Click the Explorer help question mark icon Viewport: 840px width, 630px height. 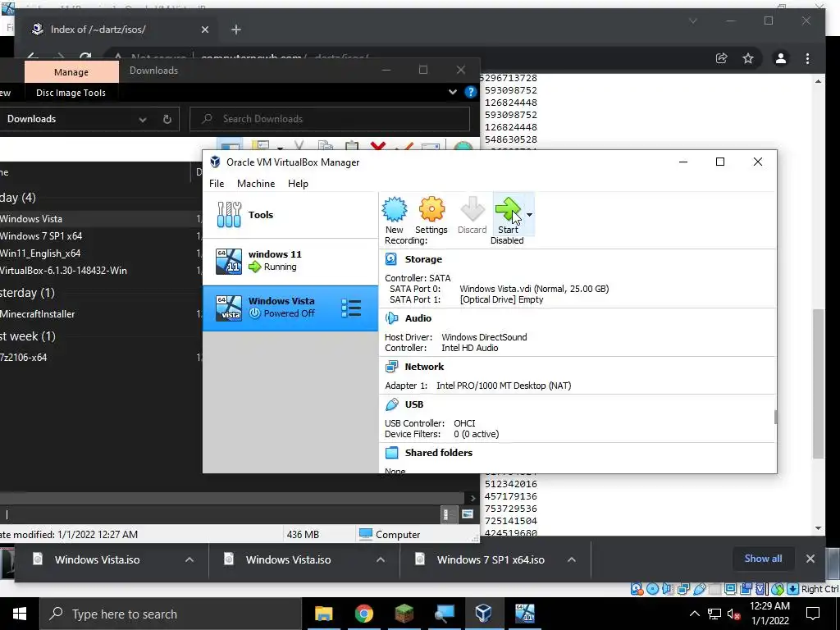coord(470,92)
